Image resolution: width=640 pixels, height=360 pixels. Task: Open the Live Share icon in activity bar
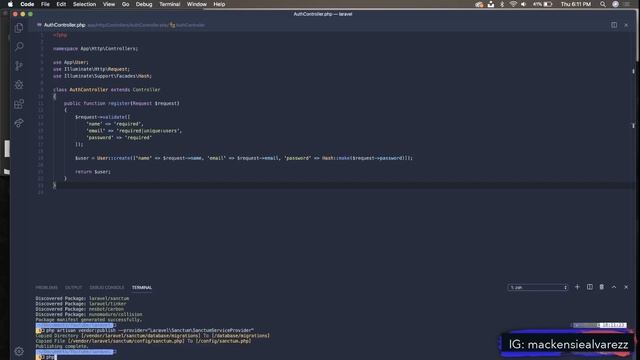19,122
